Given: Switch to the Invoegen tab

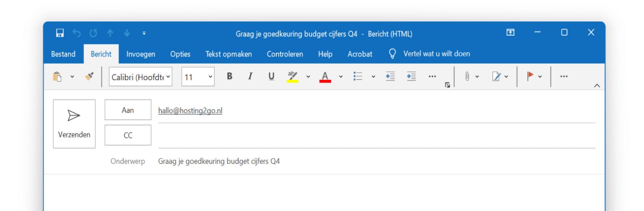Looking at the screenshot, I should 140,54.
